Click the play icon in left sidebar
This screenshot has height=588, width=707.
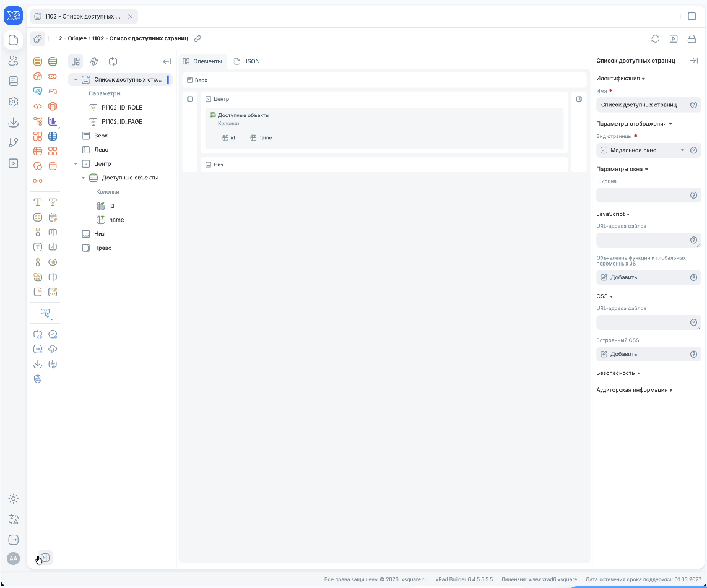tap(14, 163)
